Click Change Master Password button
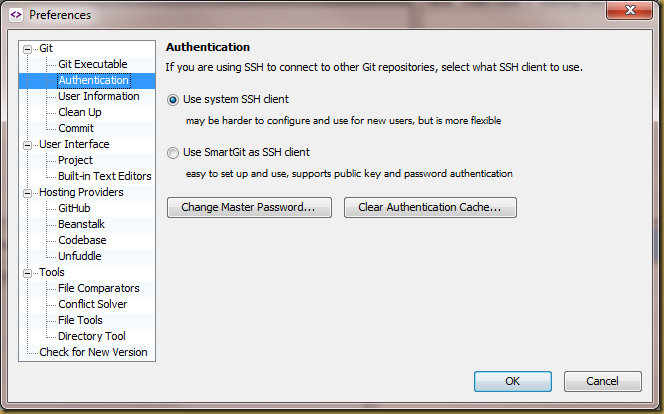The height and width of the screenshot is (414, 664). (249, 208)
